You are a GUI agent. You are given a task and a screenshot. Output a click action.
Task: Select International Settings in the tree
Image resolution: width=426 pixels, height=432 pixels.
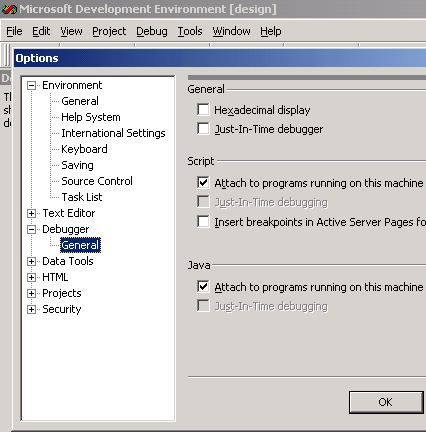point(113,133)
